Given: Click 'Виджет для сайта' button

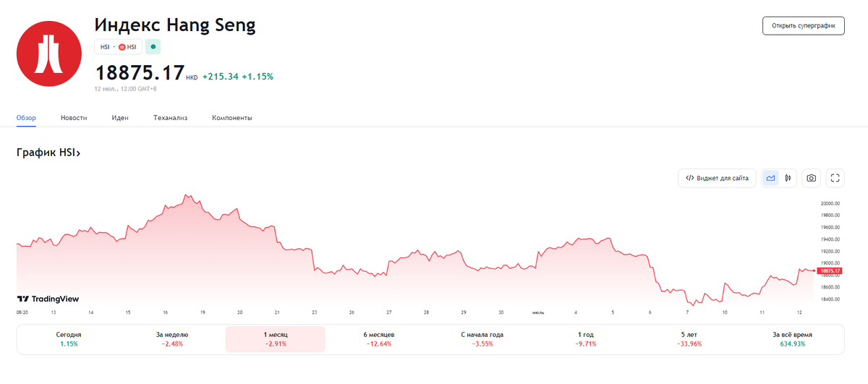Looking at the screenshot, I should 718,178.
